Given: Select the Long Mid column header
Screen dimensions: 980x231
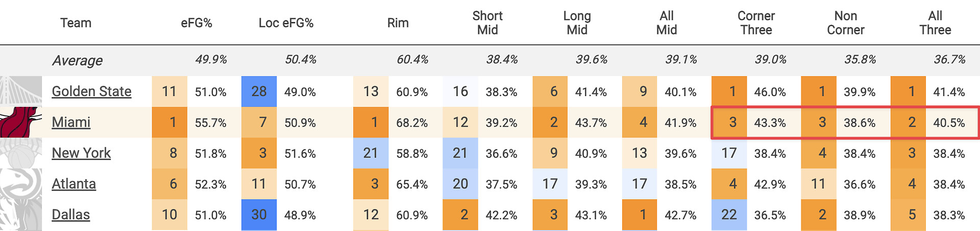Looking at the screenshot, I should [x=577, y=23].
